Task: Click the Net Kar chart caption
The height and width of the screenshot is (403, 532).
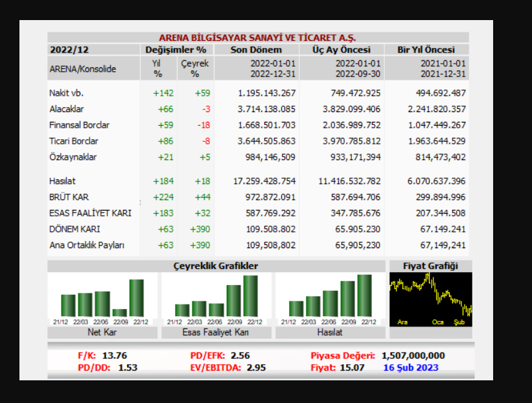Action: (x=102, y=332)
